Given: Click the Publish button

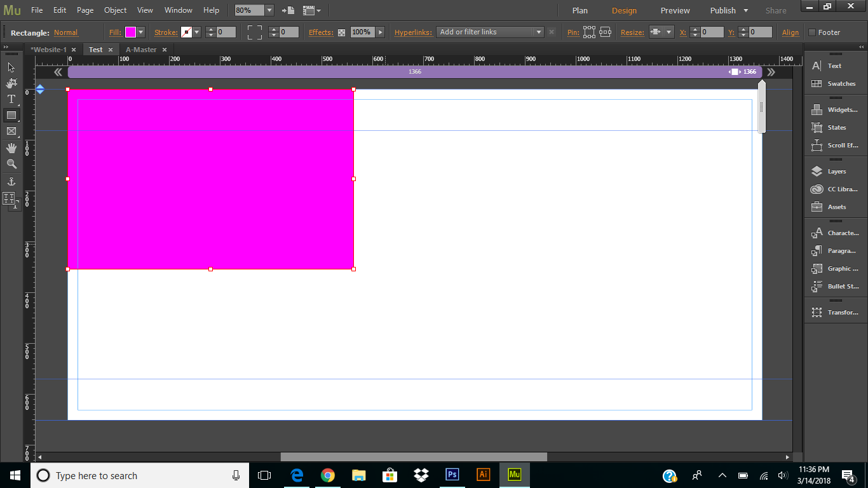Looking at the screenshot, I should (x=722, y=10).
